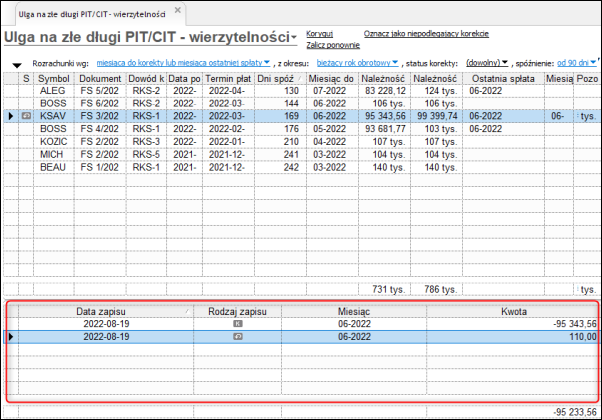Select the ALEG row symbol cell
The image size is (602, 420).
point(53,91)
